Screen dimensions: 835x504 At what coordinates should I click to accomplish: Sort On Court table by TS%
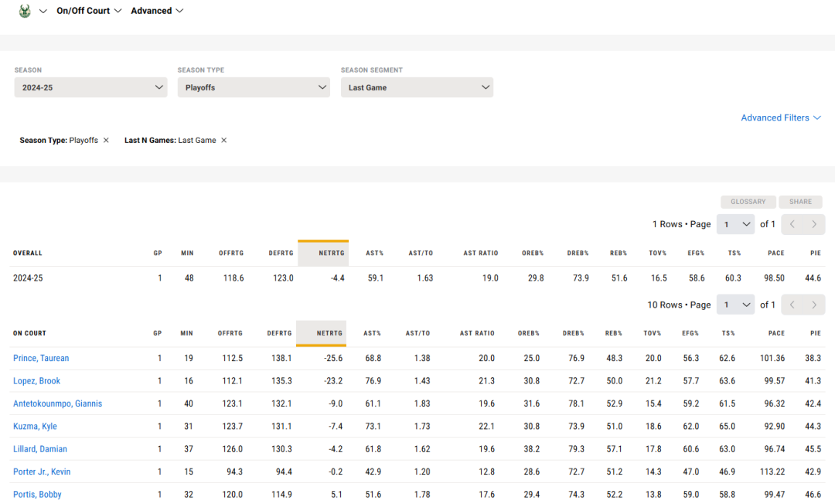(728, 333)
